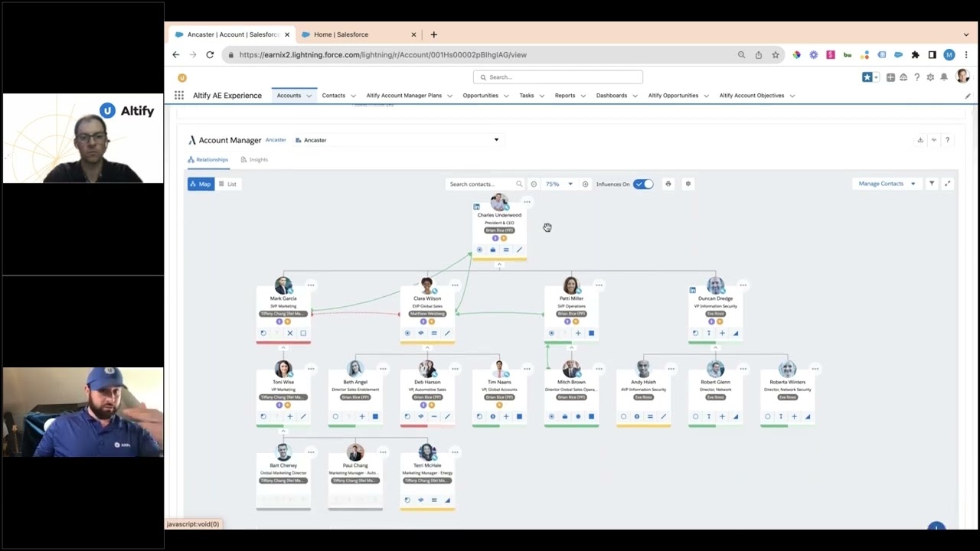Collapse reports under Duncan Dredge
This screenshot has height=551, width=980.
[715, 348]
